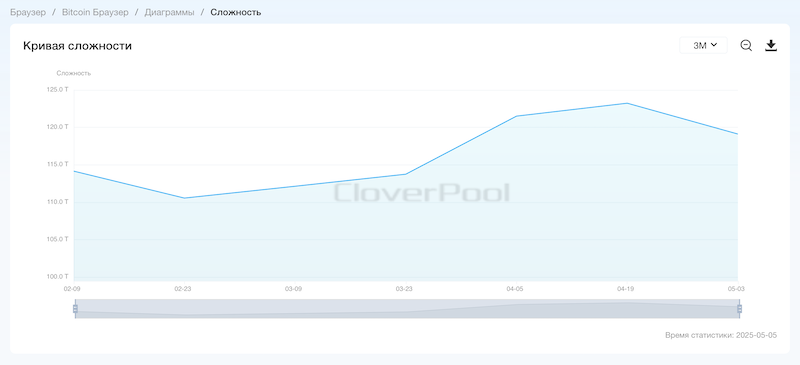Click left handle of range slider

click(76, 309)
